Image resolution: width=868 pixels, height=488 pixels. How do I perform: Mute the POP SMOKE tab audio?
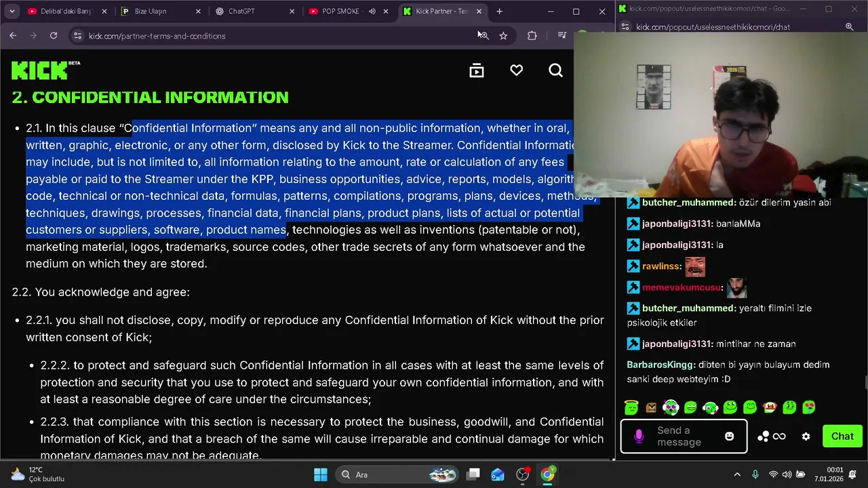click(x=372, y=12)
